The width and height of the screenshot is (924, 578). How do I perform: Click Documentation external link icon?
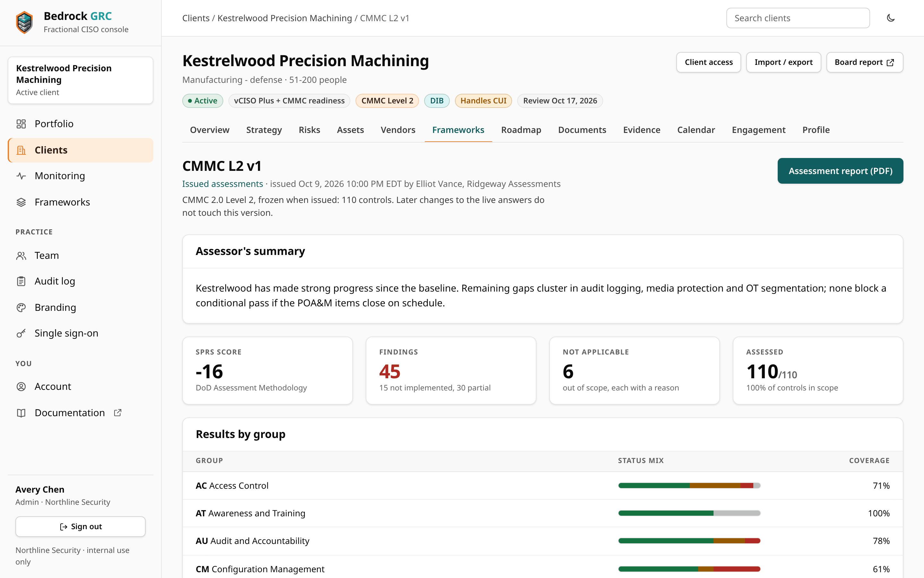(118, 413)
